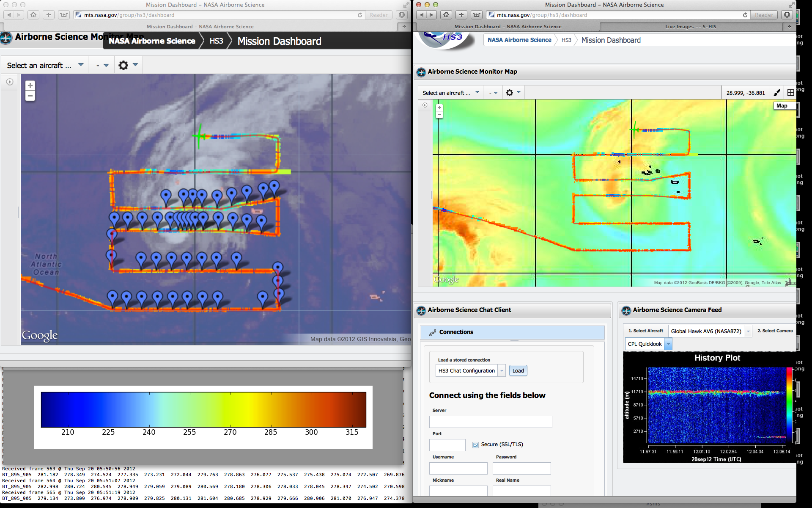
Task: Reload the right browser page
Action: 745,15
